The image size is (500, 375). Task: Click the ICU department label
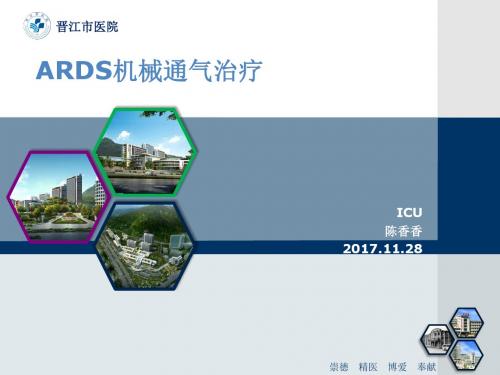pos(409,212)
